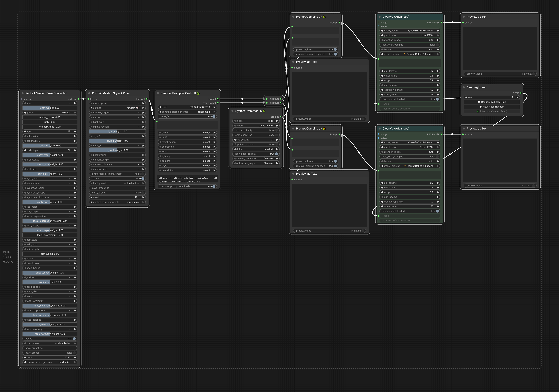559x392 pixels.
Task: Click New Fixed Random button
Action: [492, 107]
